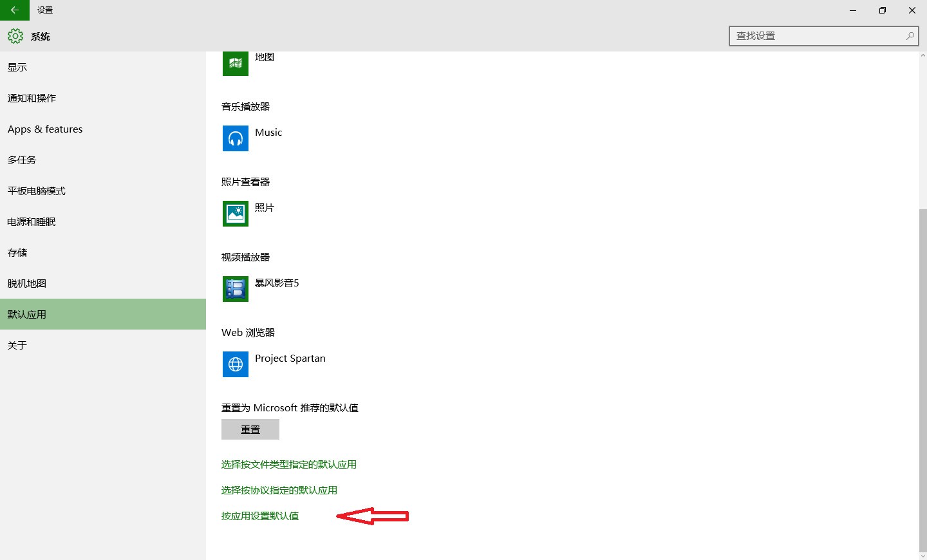The image size is (927, 560).
Task: Click the Project Spartan globe icon
Action: 236,364
